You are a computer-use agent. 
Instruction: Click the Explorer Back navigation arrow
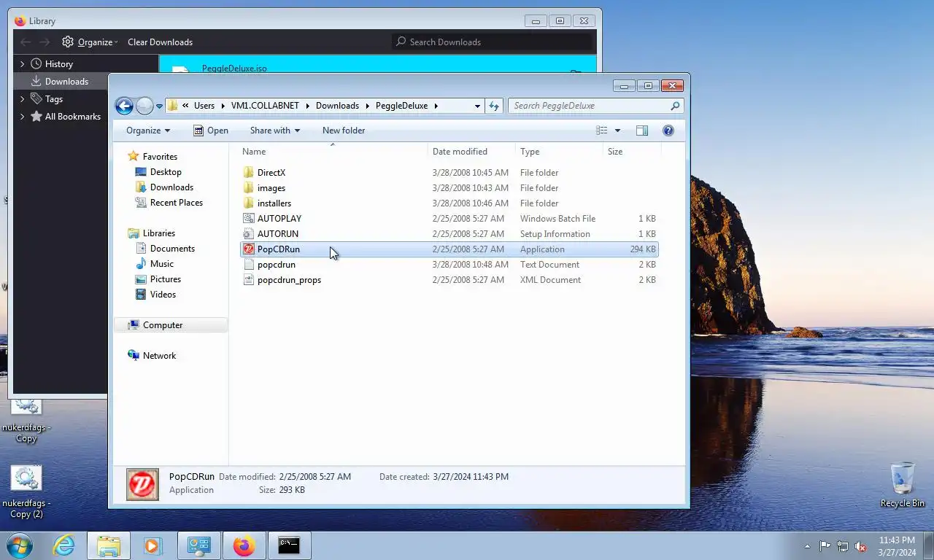pos(124,106)
